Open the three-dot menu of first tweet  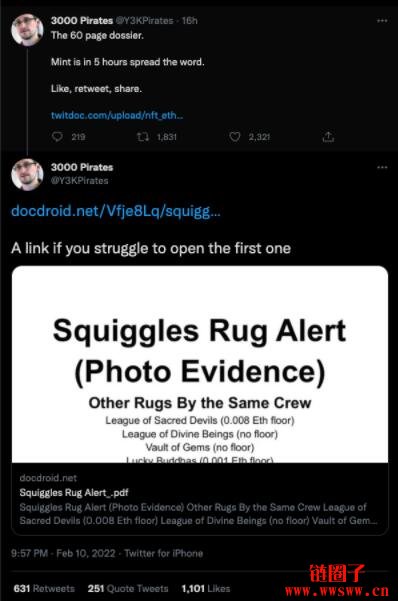click(x=382, y=20)
